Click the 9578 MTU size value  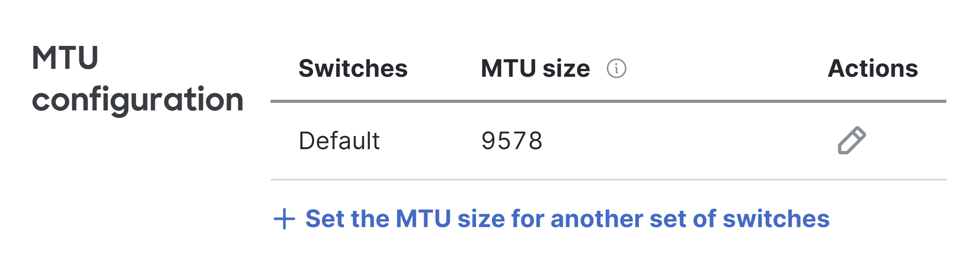coord(512,140)
